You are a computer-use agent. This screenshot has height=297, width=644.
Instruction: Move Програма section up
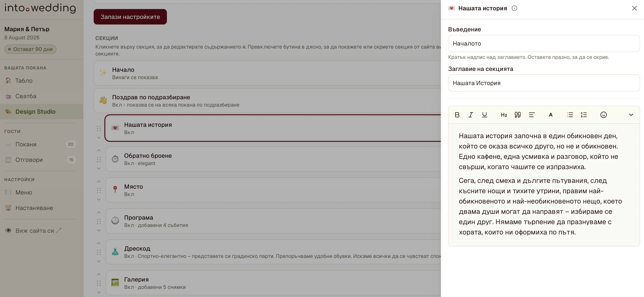(99, 212)
